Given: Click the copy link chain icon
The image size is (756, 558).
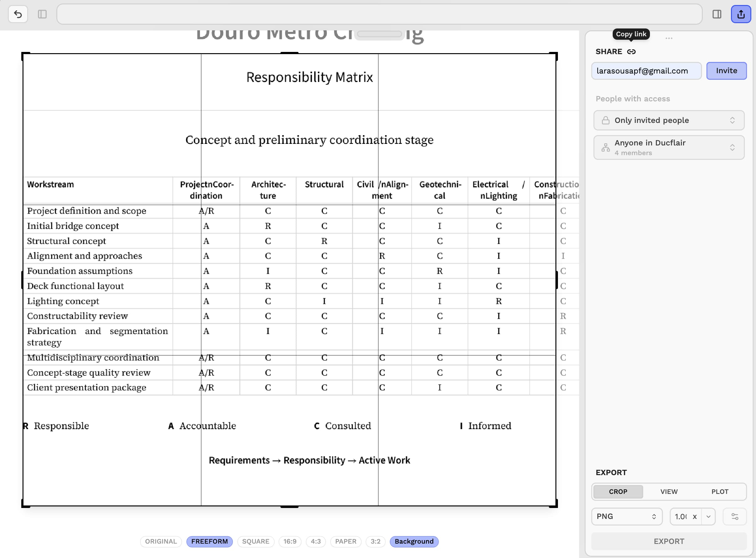Looking at the screenshot, I should pyautogui.click(x=631, y=52).
